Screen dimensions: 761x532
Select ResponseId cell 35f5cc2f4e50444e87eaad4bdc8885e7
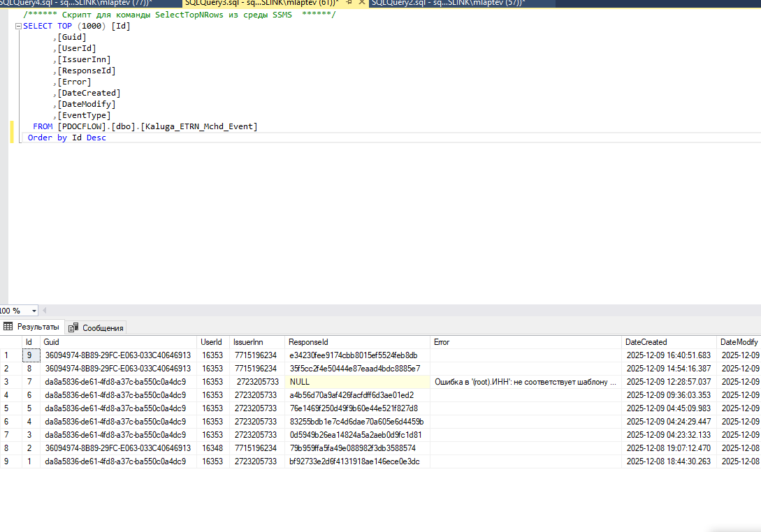pos(357,369)
